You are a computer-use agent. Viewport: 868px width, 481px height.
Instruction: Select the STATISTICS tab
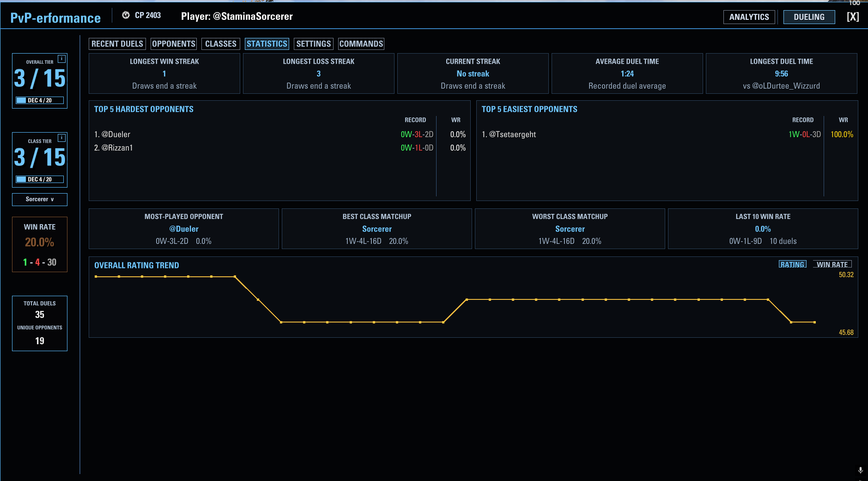click(267, 44)
